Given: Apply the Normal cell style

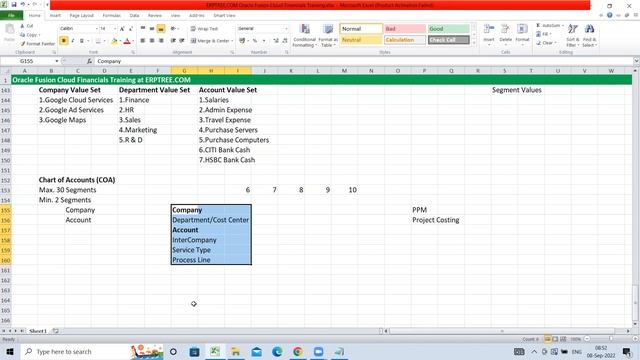Looking at the screenshot, I should [361, 29].
